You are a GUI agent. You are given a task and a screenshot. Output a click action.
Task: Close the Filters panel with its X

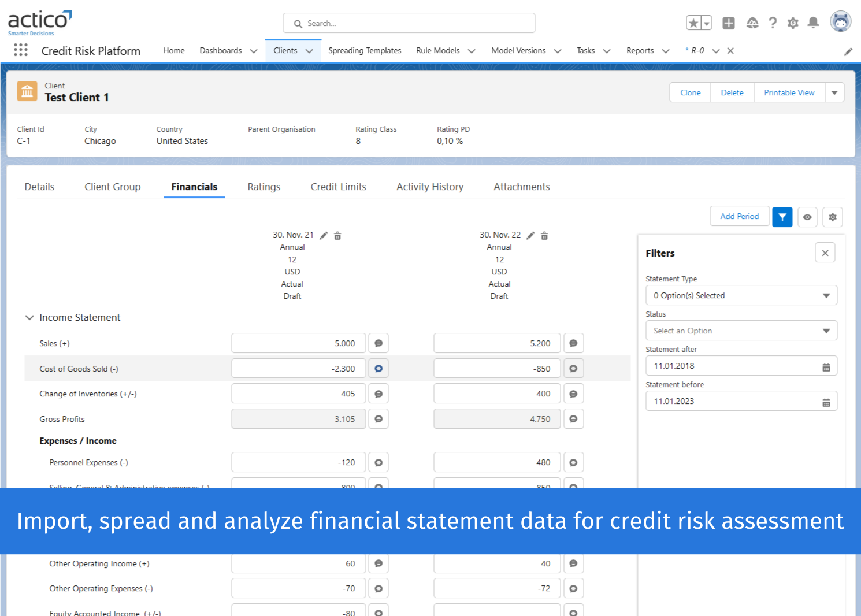[x=825, y=253]
